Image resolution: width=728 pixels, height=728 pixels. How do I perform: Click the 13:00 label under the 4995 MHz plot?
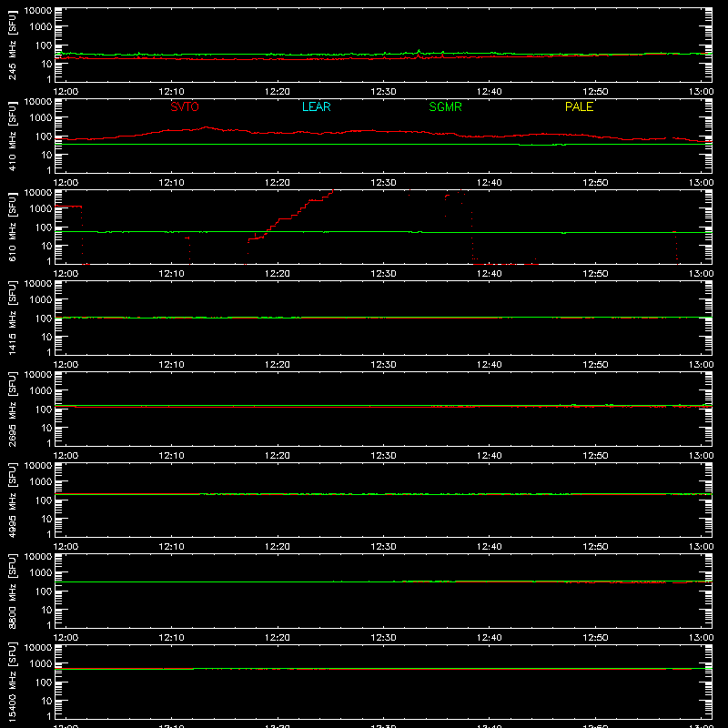coord(701,547)
